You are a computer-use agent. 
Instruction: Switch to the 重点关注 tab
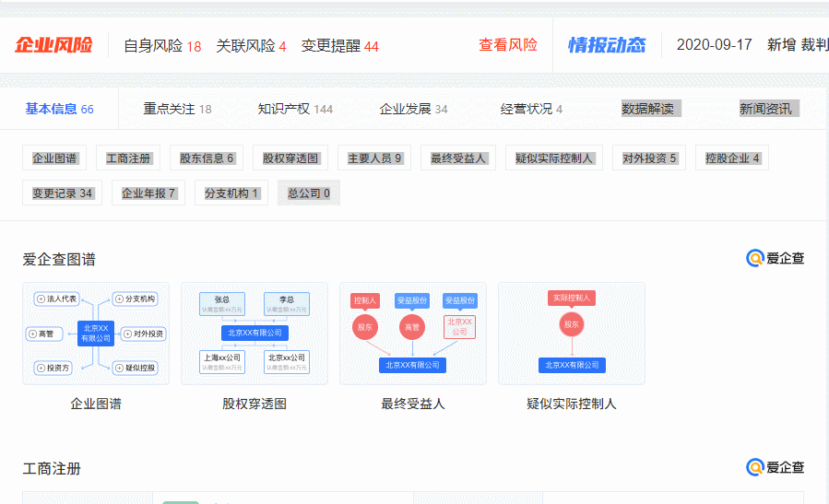pos(177,109)
